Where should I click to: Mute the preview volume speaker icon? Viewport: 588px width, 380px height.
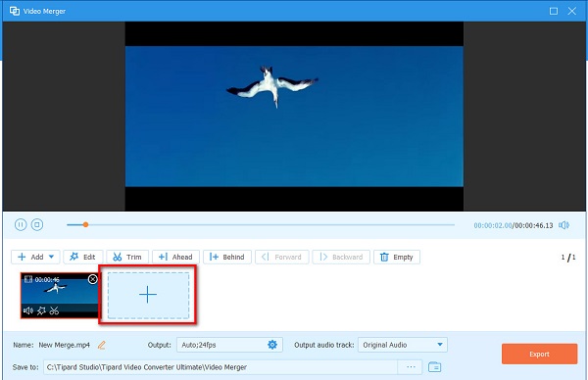pos(563,225)
